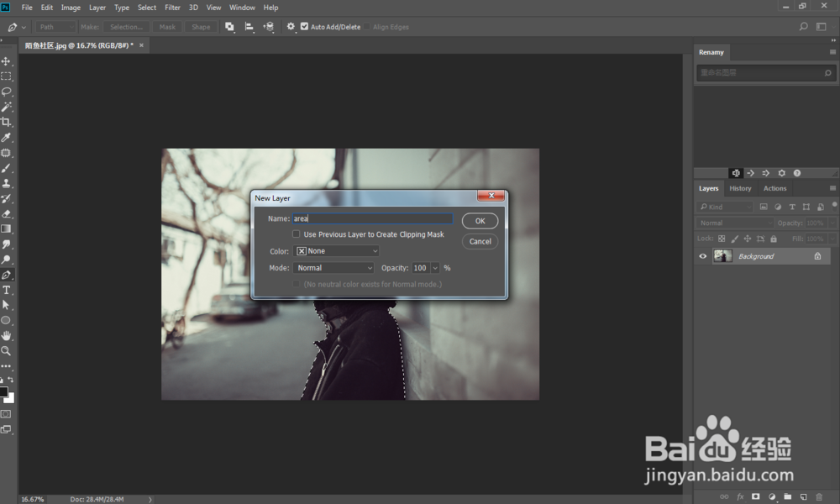Open the Color dropdown showing None
The height and width of the screenshot is (504, 840).
pos(337,250)
